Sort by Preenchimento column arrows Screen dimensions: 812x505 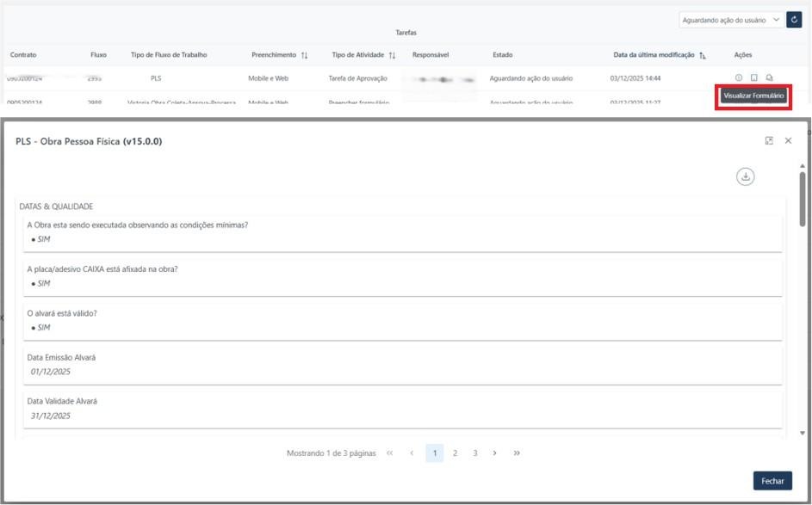point(304,55)
